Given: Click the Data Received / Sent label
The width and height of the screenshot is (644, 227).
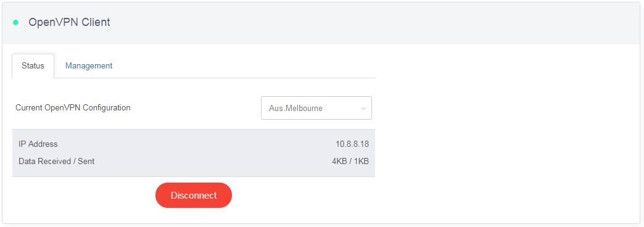Looking at the screenshot, I should [57, 162].
